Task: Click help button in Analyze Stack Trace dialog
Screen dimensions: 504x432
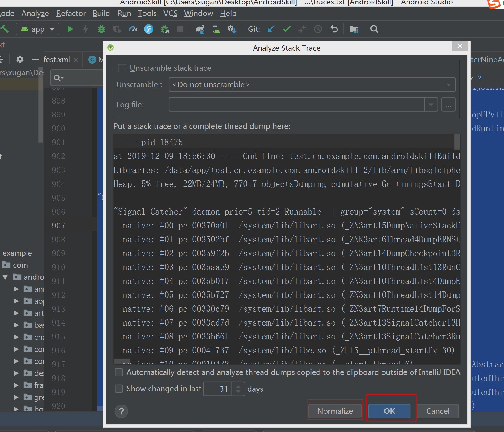Action: (x=122, y=411)
